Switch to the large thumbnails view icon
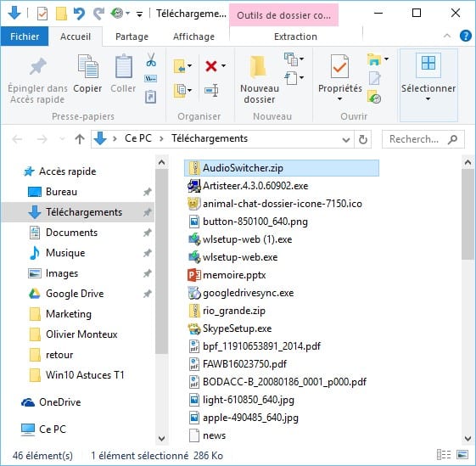Screen dimensions: 476x466 pos(462,455)
